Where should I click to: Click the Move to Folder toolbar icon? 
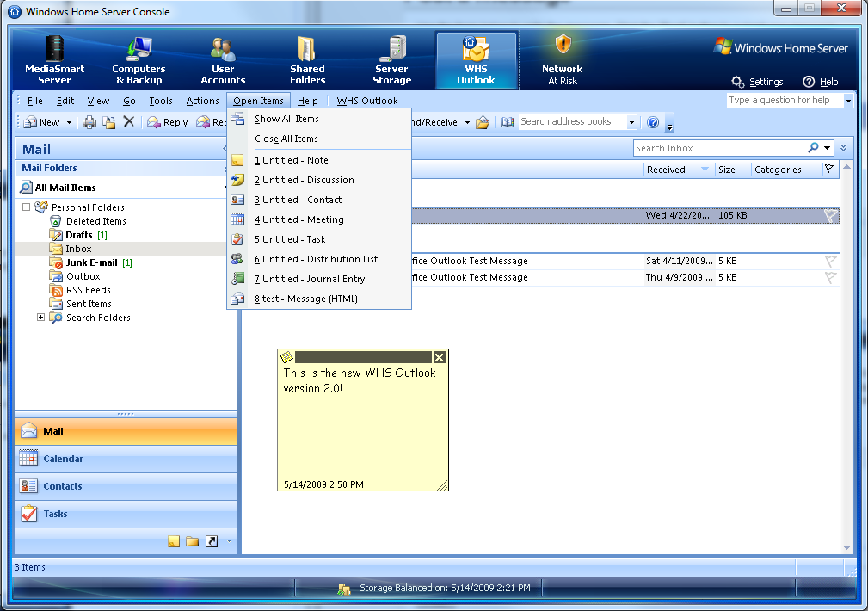click(109, 122)
